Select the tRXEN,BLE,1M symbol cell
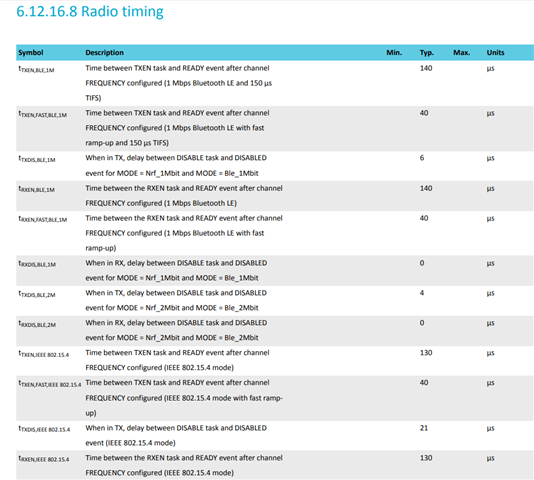 click(x=36, y=189)
